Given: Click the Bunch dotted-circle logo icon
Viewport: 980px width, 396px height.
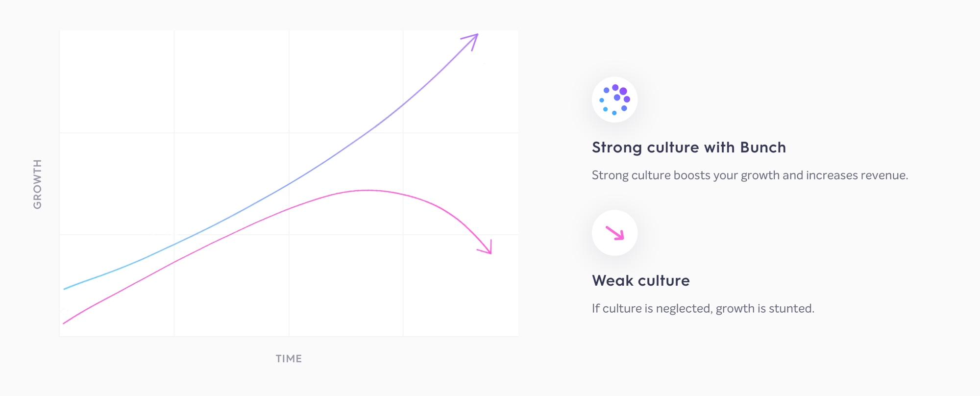Looking at the screenshot, I should [x=614, y=99].
